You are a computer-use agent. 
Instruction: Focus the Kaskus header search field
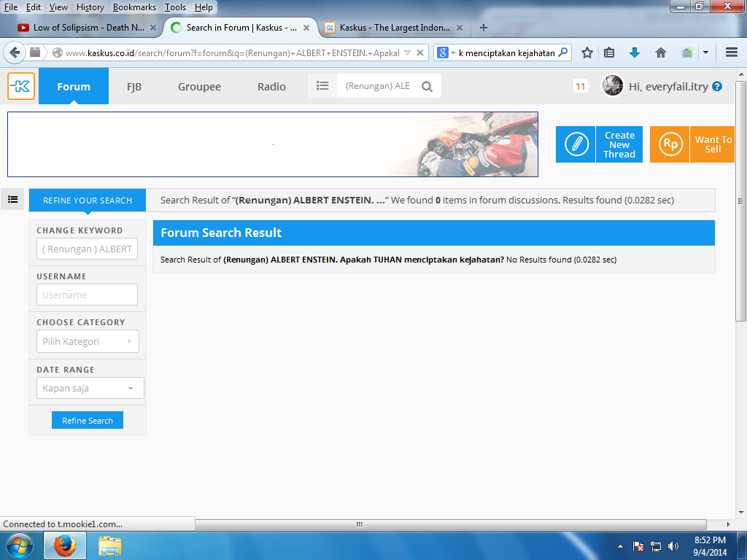tap(379, 86)
